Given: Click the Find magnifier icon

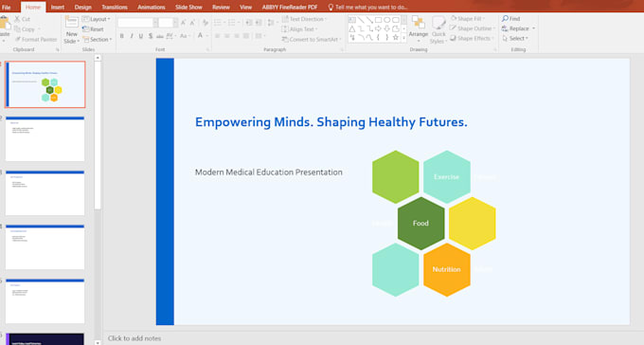Looking at the screenshot, I should pyautogui.click(x=505, y=19).
